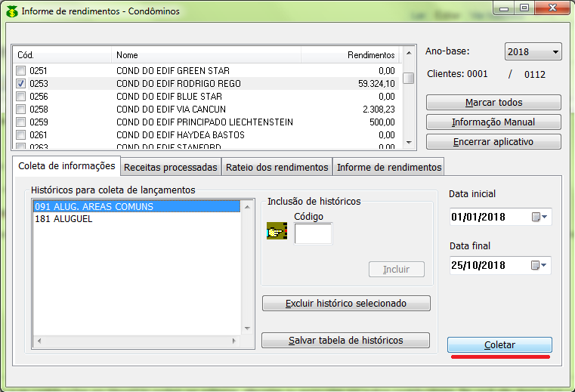Click the money bag app icon in title bar
This screenshot has width=575, height=392.
11,11
